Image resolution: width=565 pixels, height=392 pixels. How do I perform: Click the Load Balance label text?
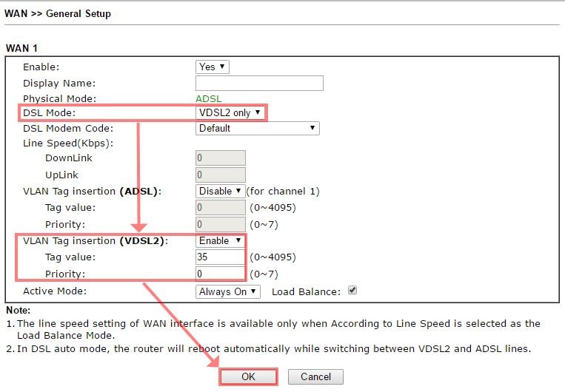click(306, 291)
